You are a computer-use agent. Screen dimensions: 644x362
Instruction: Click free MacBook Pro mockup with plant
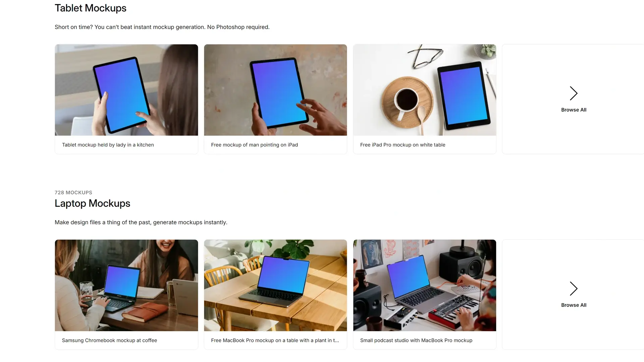pos(275,285)
